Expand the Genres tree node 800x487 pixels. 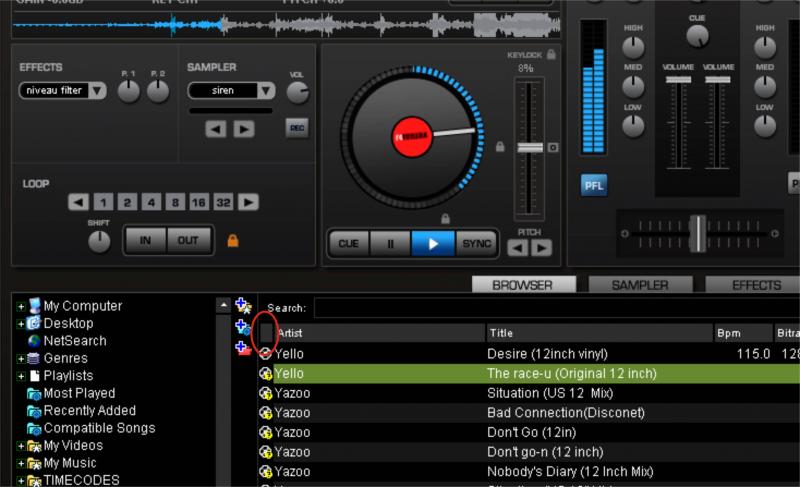(21, 359)
